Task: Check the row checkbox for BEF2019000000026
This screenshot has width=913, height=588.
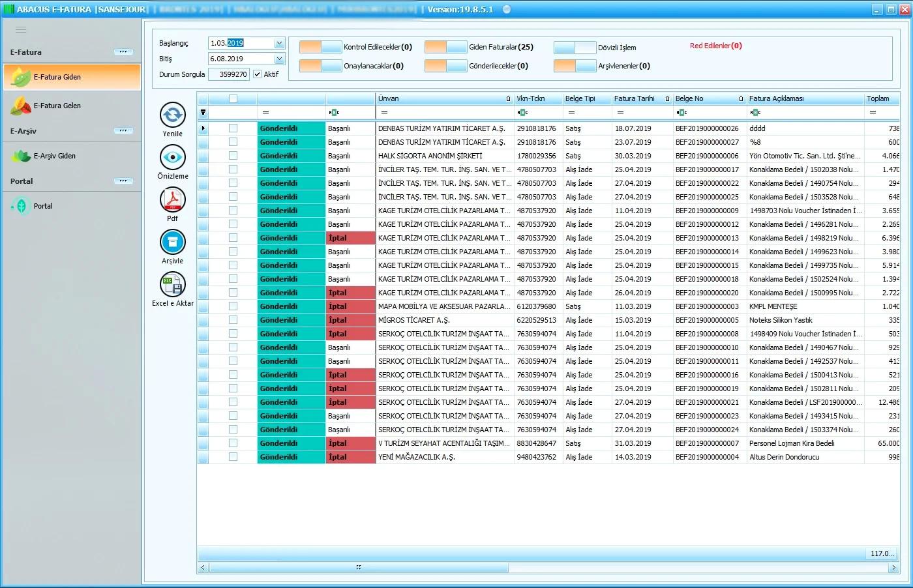Action: click(233, 128)
